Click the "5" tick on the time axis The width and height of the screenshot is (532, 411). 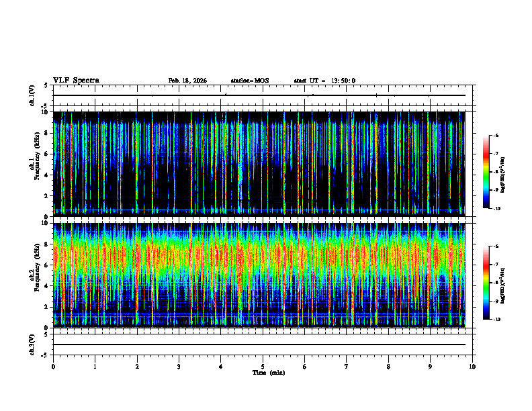coord(263,367)
